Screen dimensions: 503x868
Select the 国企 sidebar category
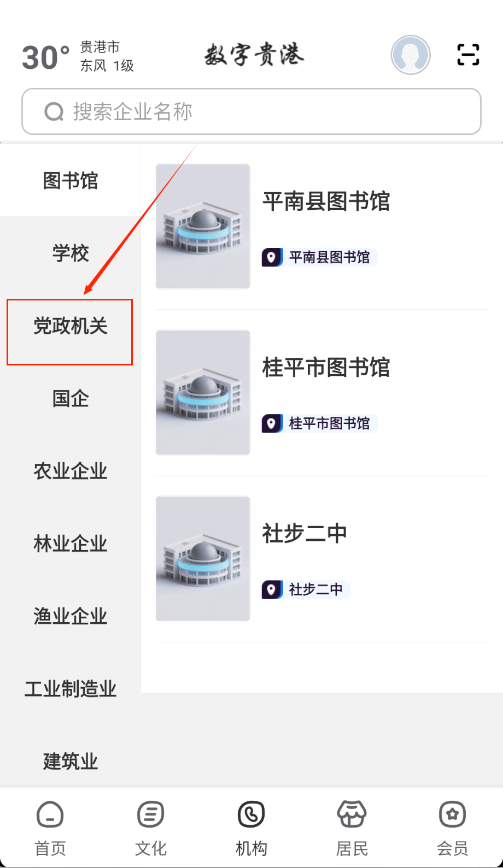pos(71,399)
